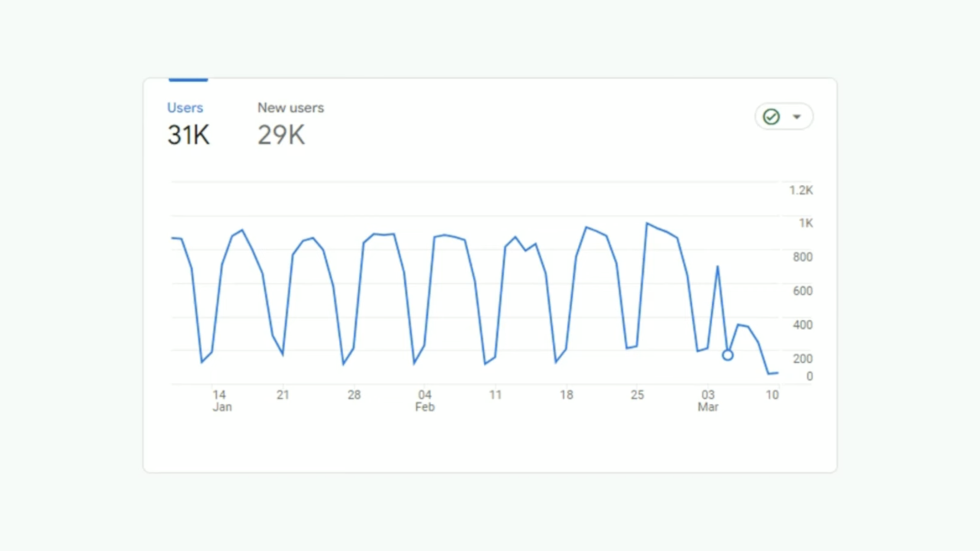Click the highlighted circle marker on the line
980x551 pixels.
(727, 355)
